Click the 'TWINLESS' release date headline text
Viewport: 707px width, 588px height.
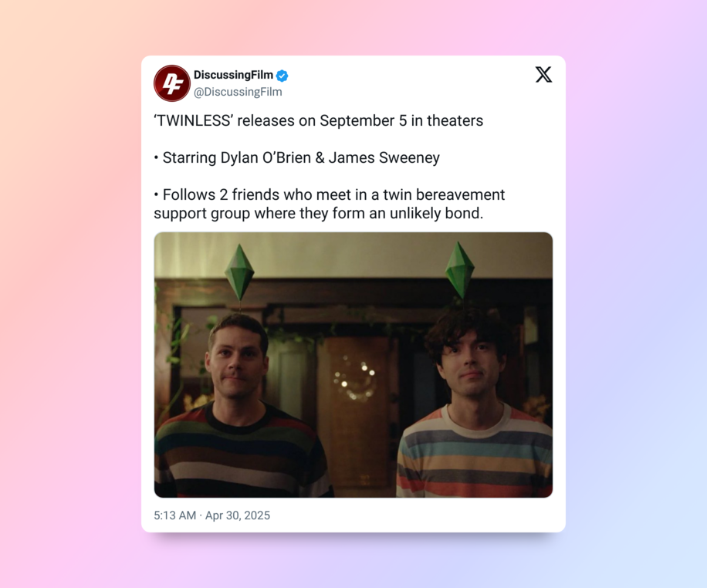click(318, 121)
